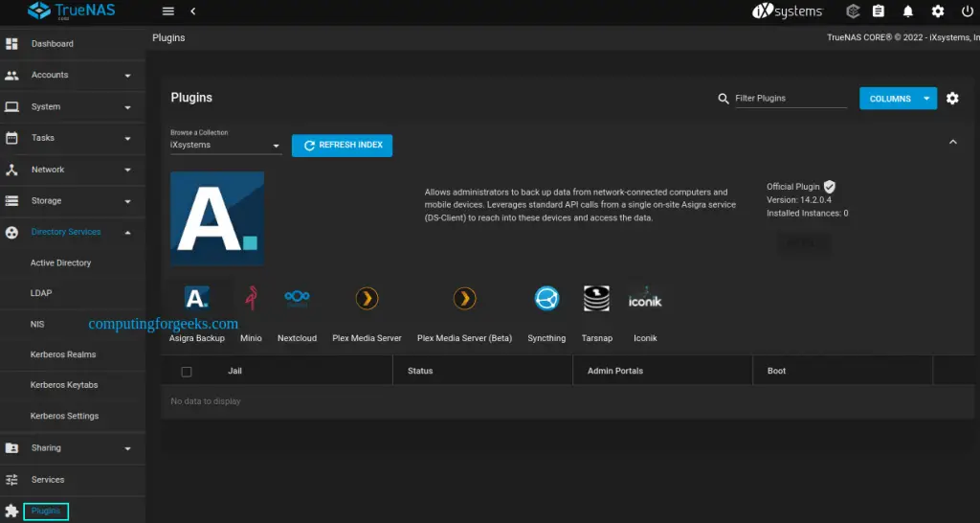Select the Plex Media Server (Beta) icon

tap(464, 299)
